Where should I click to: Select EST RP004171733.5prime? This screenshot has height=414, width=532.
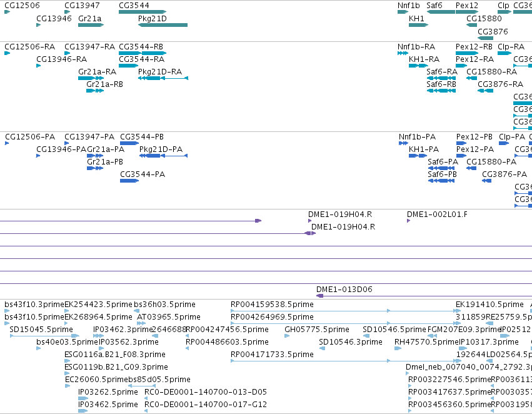[x=272, y=354]
